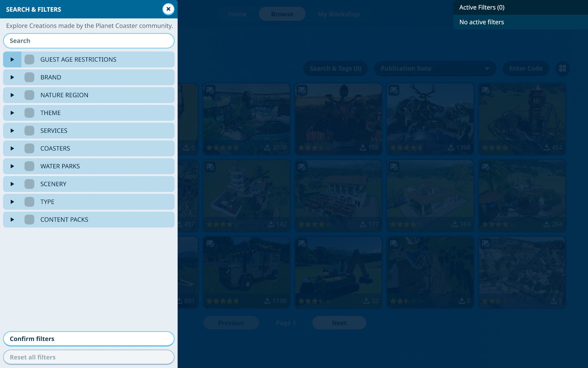The height and width of the screenshot is (368, 588).
Task: Open the creation with 264 downloads
Action: click(x=522, y=196)
